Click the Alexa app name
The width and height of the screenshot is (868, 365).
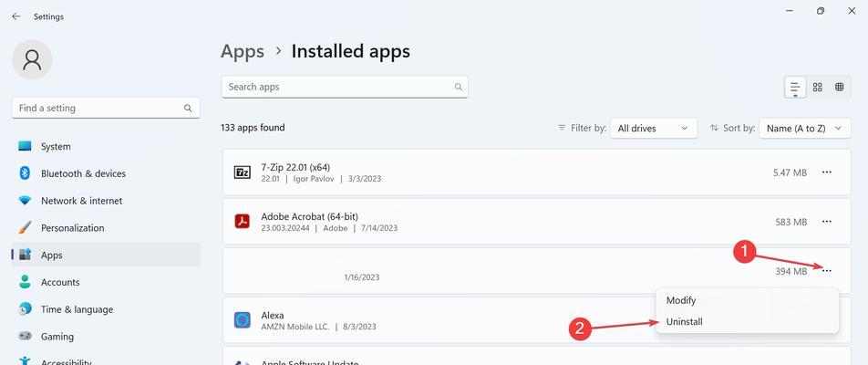click(273, 315)
